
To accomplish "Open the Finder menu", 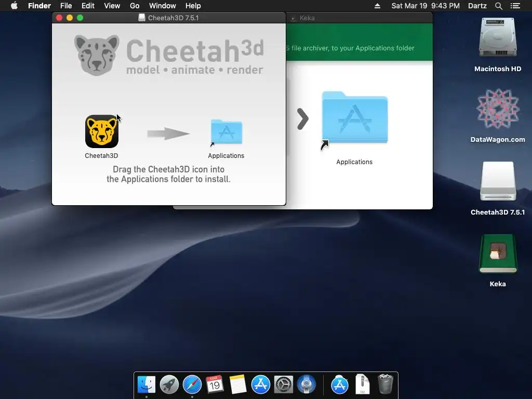I will 39,6.
